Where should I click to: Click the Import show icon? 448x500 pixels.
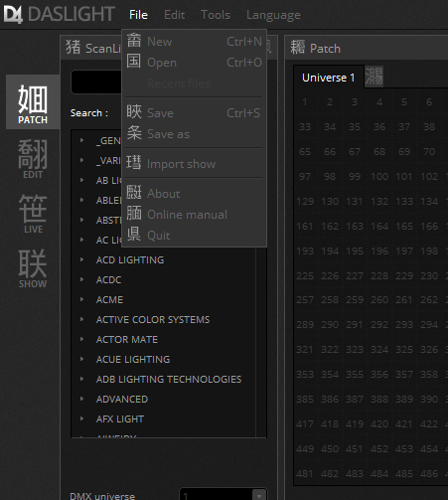(x=134, y=163)
